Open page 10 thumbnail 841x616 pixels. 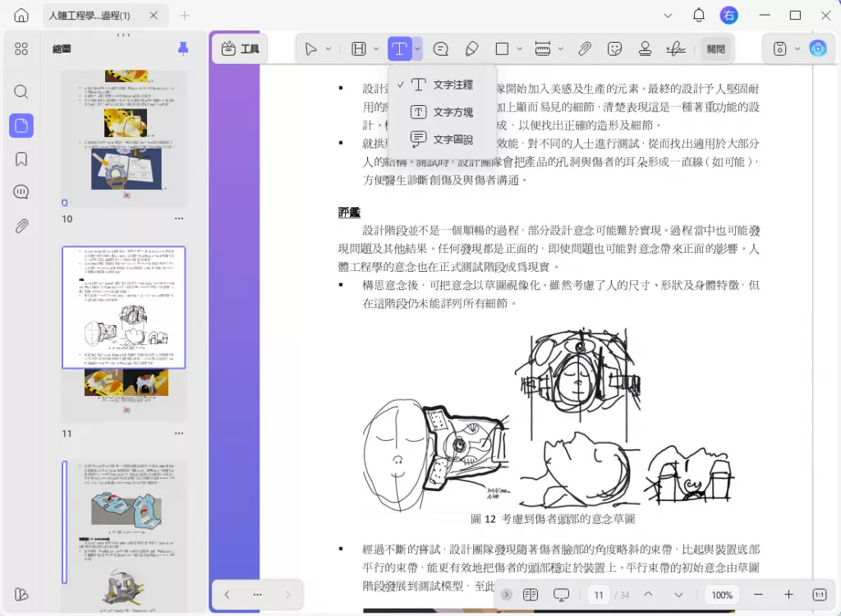(124, 138)
